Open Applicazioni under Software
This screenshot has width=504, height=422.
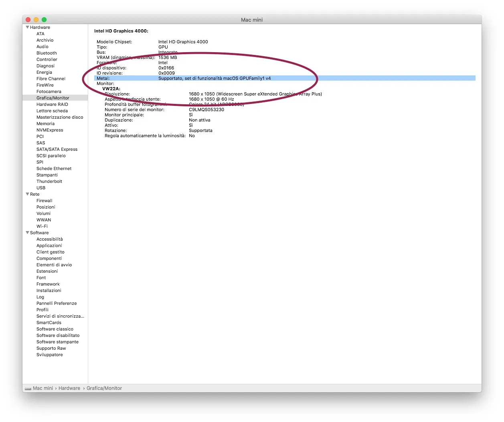click(x=49, y=245)
